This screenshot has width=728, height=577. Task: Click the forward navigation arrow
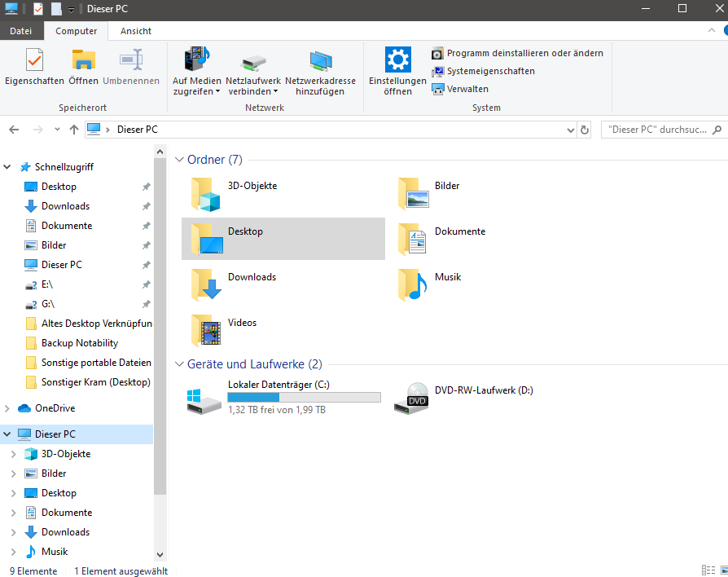pyautogui.click(x=37, y=130)
